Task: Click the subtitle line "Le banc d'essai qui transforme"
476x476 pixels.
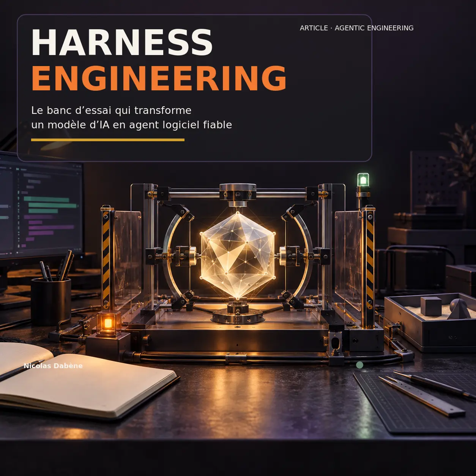Action: [111, 110]
